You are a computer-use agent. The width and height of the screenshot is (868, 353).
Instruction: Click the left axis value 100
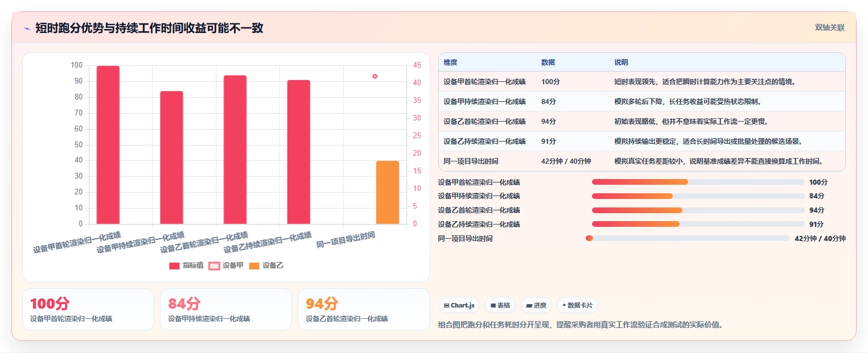coord(76,65)
